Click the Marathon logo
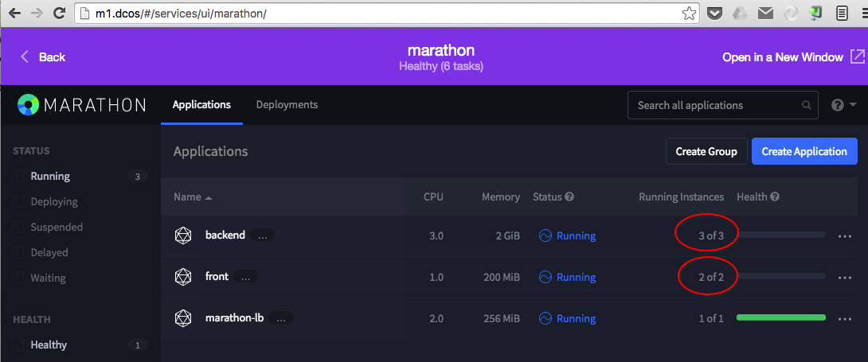The width and height of the screenshot is (868, 362). 80,104
